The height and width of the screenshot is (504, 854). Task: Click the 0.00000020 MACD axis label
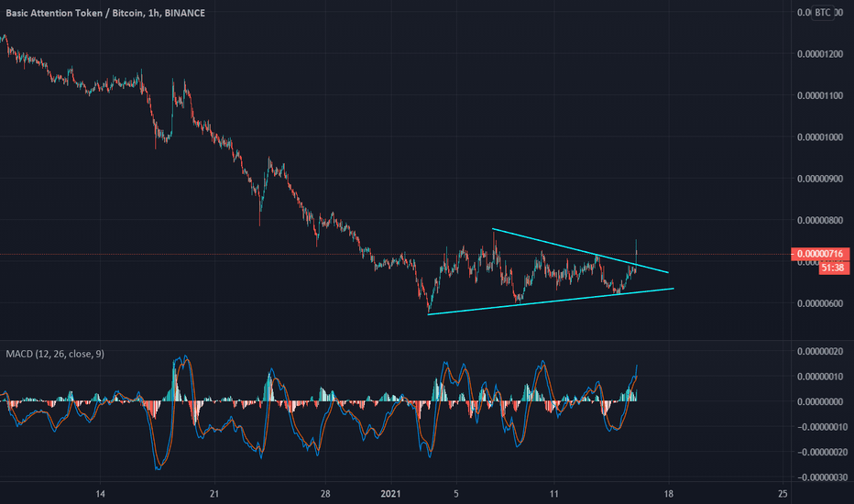(820, 352)
